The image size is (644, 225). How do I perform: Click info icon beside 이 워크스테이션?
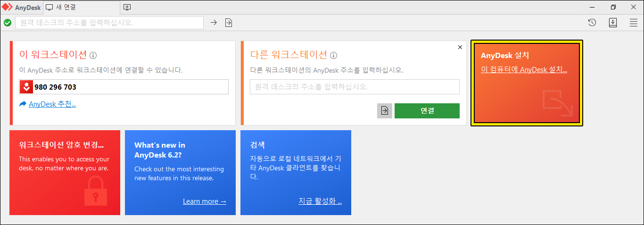click(93, 55)
